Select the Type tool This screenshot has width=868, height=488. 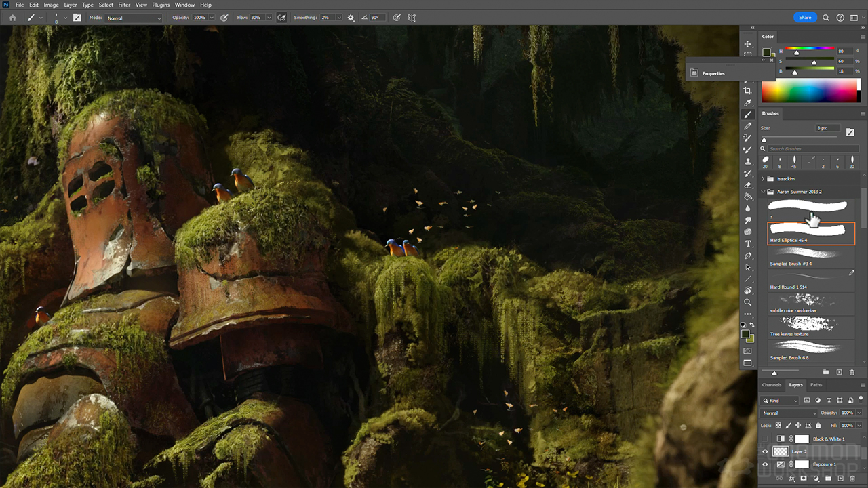(748, 244)
